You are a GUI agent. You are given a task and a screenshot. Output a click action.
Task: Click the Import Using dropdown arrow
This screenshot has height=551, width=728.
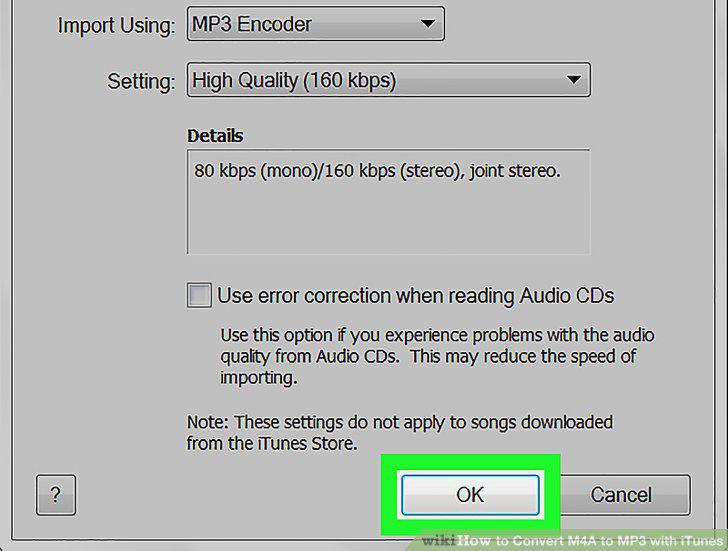[427, 23]
